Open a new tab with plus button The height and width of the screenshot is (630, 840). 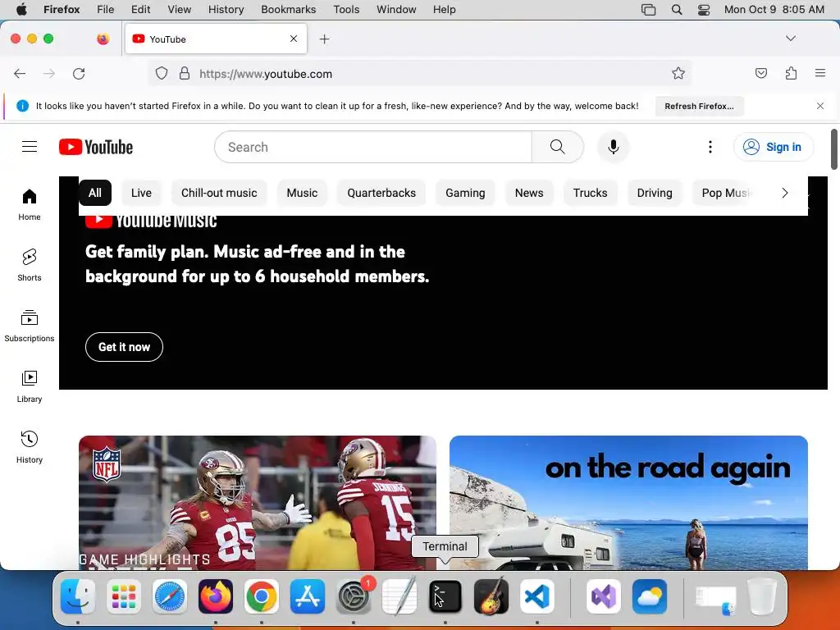click(324, 39)
